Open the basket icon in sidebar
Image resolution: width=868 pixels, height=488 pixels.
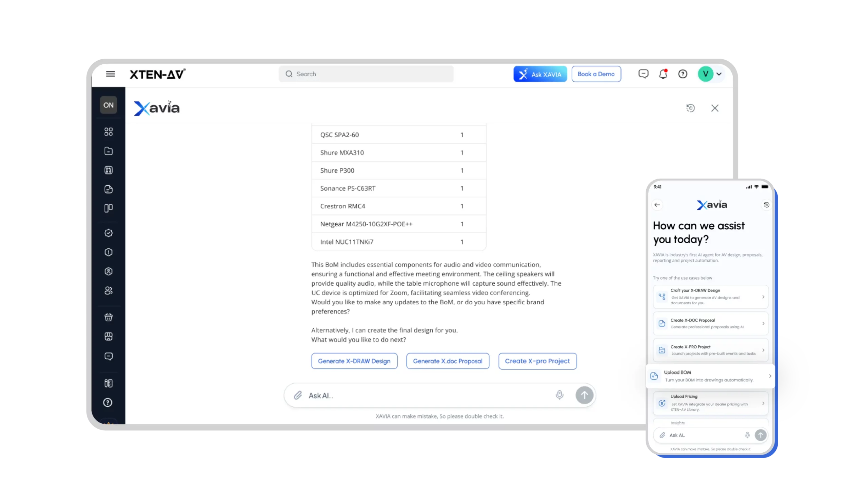[x=108, y=317]
